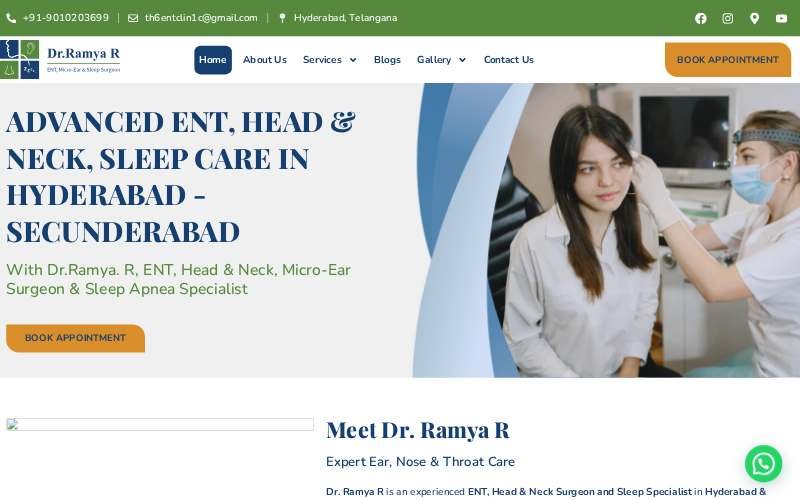Viewport: 800px width, 500px height.
Task: Click the Hyderabad, Telangana address link
Action: (345, 18)
